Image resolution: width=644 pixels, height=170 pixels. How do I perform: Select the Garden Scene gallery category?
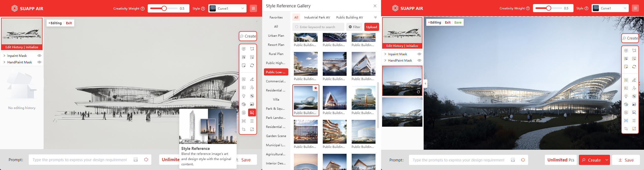[276, 136]
